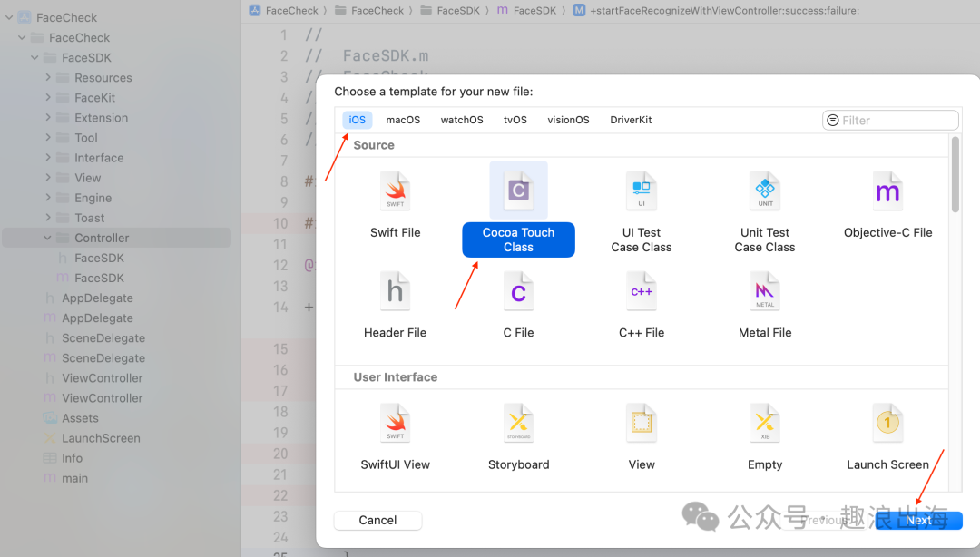This screenshot has width=980, height=557.
Task: Open the SceneDelegate implementation file
Action: coord(94,358)
